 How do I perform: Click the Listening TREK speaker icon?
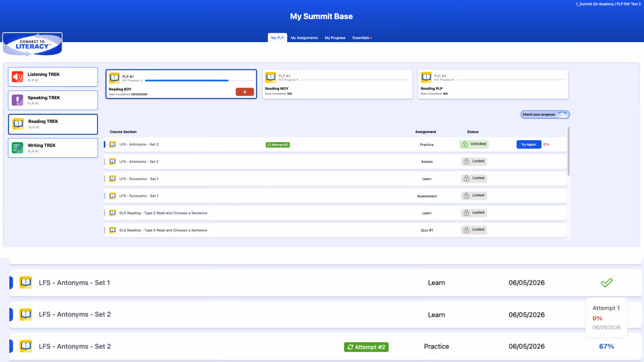tap(17, 77)
